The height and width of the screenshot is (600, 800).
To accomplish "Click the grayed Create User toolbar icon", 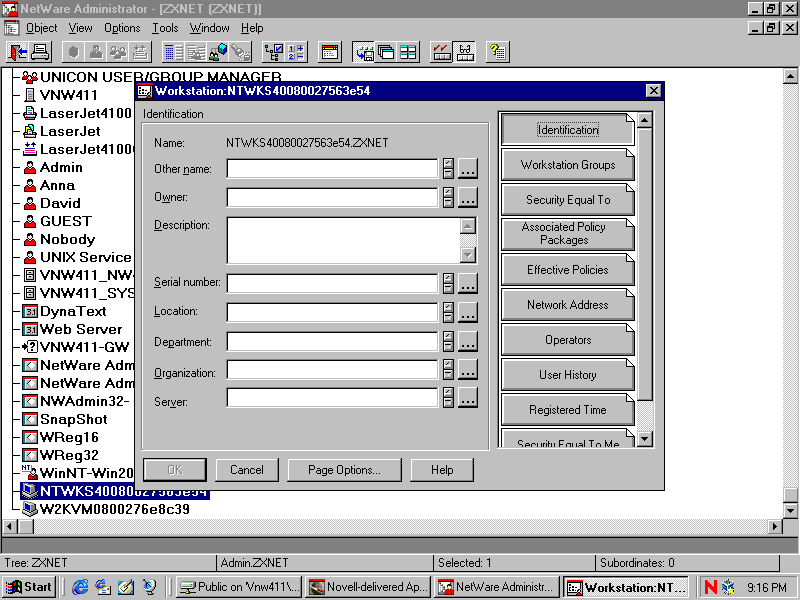I will 96,52.
